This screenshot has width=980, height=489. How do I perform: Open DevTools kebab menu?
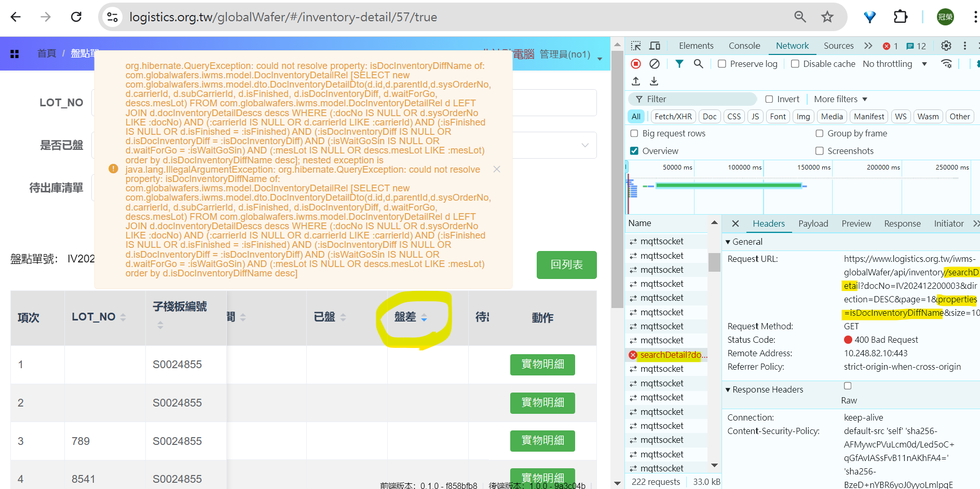click(x=965, y=46)
